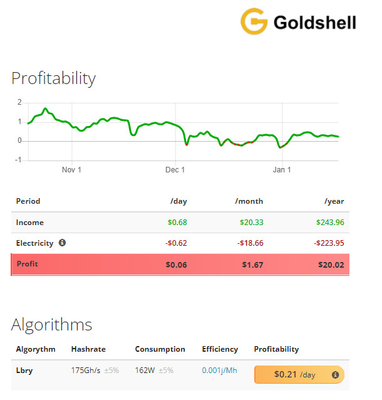Click the Consumption column header
The width and height of the screenshot is (382, 400).
pos(160,349)
